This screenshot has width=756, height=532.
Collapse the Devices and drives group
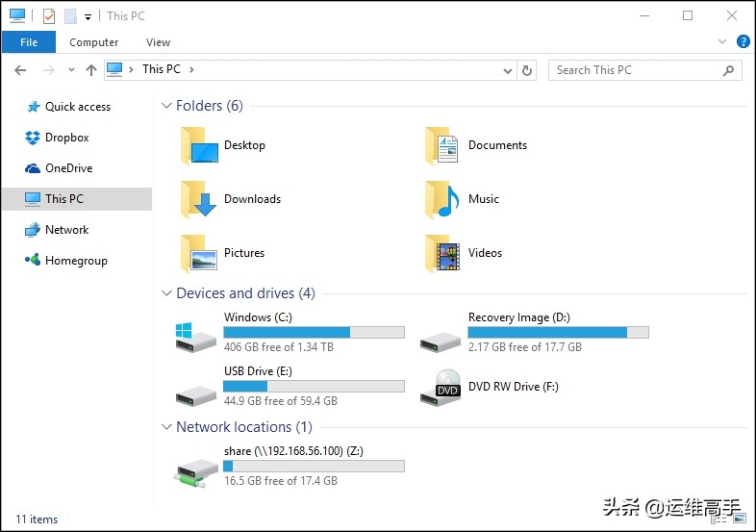click(x=166, y=293)
